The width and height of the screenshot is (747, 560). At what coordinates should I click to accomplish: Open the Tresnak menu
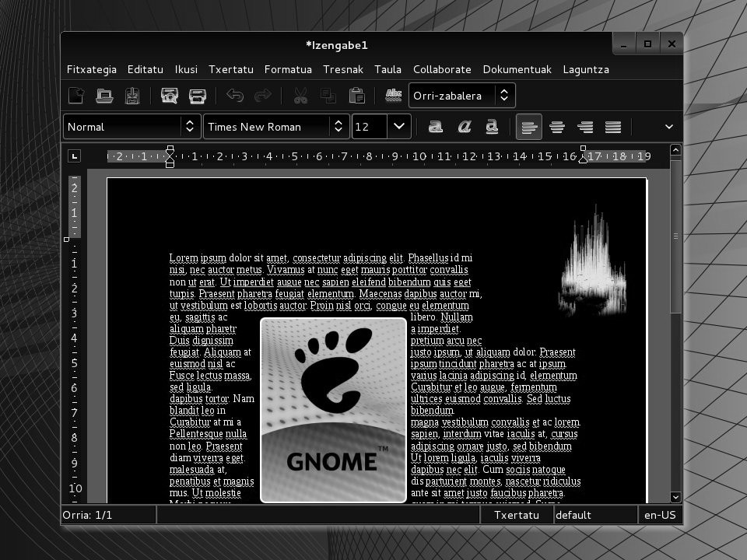point(343,69)
